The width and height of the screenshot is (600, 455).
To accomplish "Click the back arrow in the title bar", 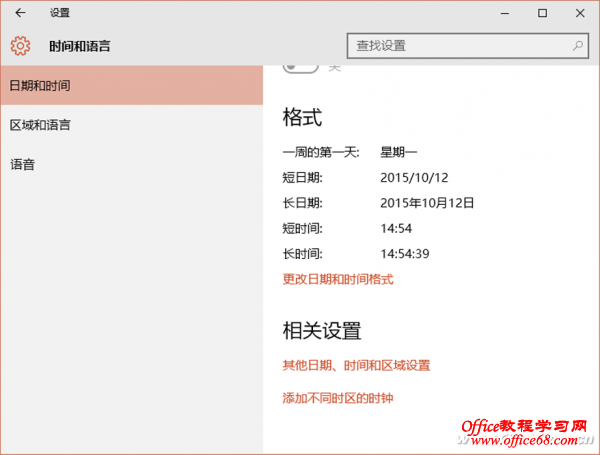I will click(20, 13).
